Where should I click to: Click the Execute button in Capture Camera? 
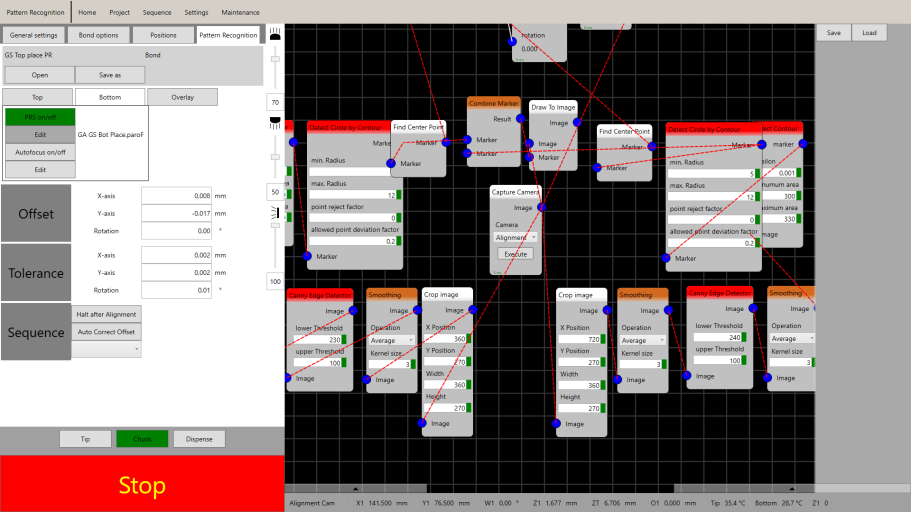point(515,254)
